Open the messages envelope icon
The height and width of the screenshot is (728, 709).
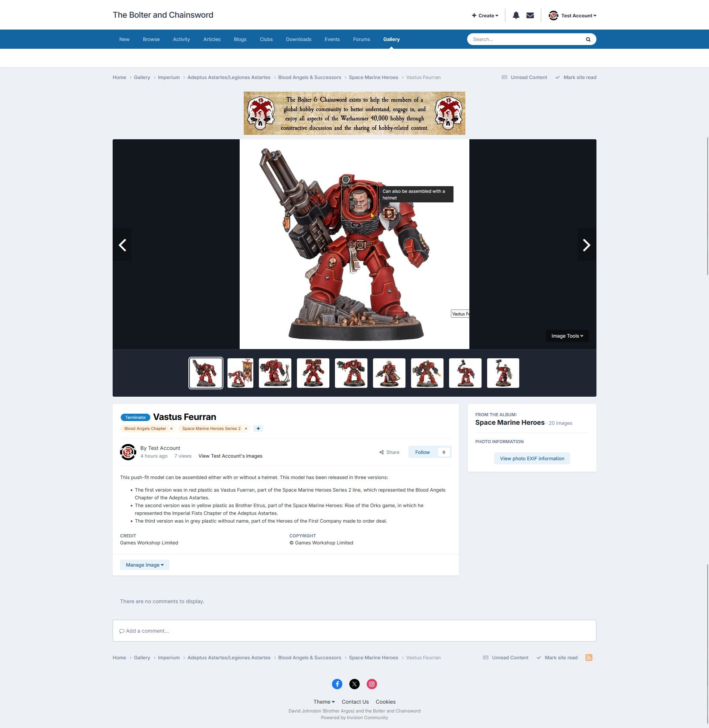pyautogui.click(x=530, y=15)
